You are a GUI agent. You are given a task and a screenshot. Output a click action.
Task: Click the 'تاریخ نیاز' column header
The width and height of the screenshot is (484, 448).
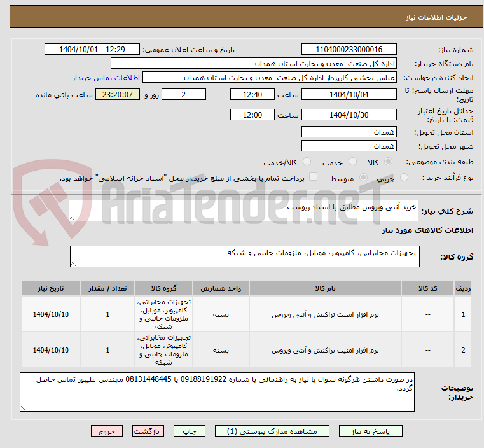(51, 288)
